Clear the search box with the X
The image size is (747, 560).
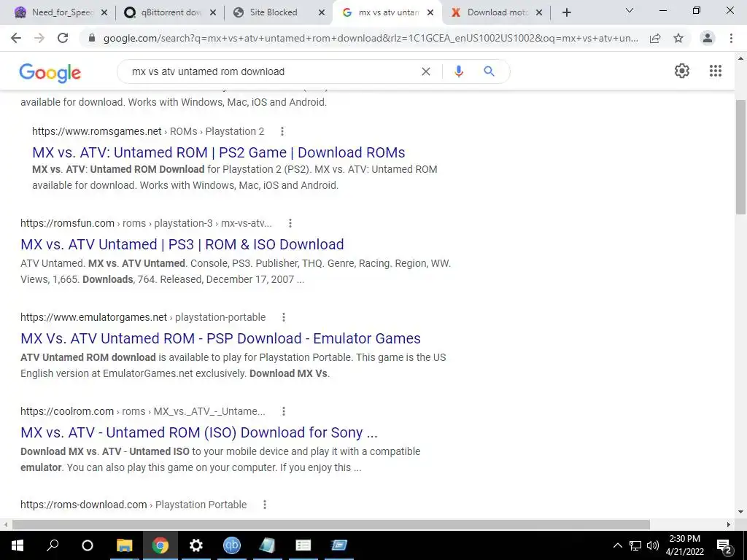[x=426, y=71]
